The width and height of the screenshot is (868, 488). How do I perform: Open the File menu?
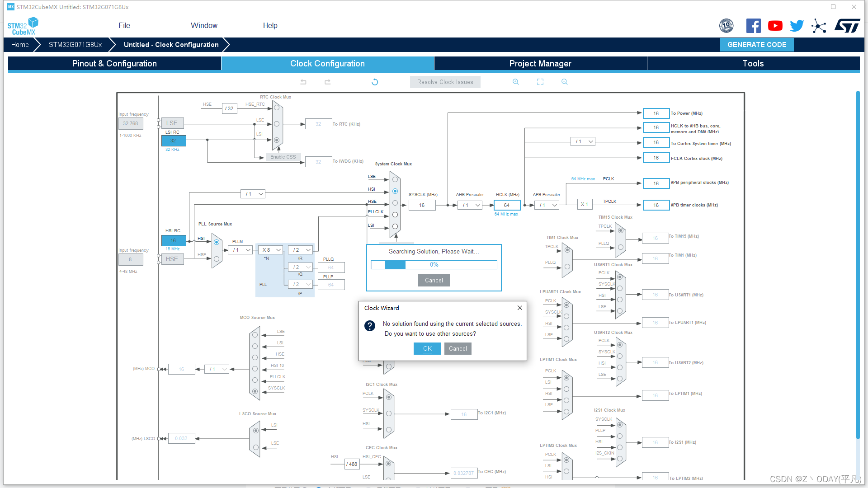click(x=124, y=25)
